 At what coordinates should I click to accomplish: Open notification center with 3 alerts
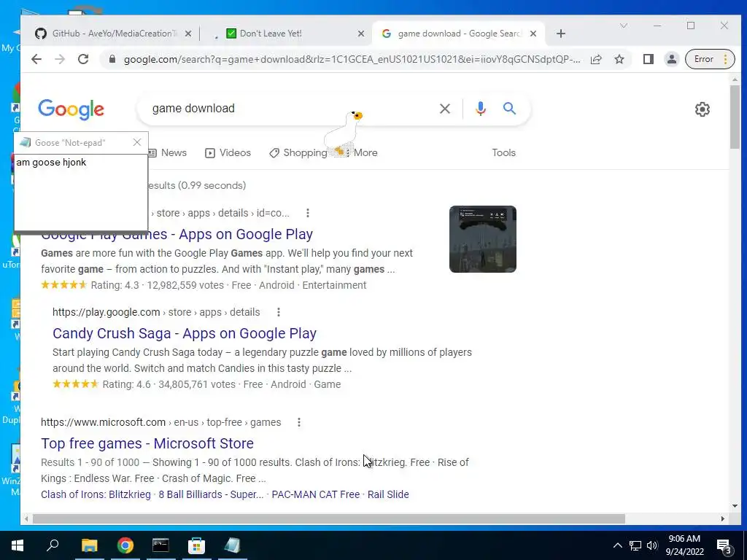click(x=724, y=547)
